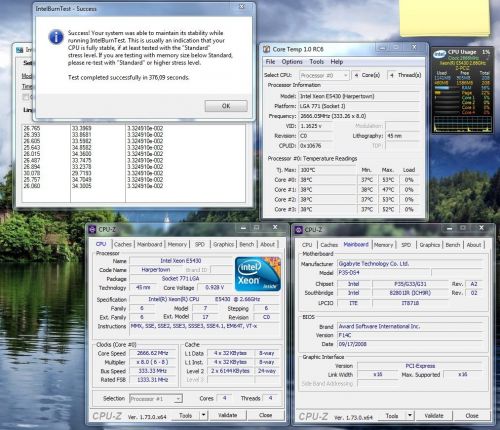Viewport: 500px width, 430px height.
Task: Click the CPU usage history graph
Action: coord(463,124)
